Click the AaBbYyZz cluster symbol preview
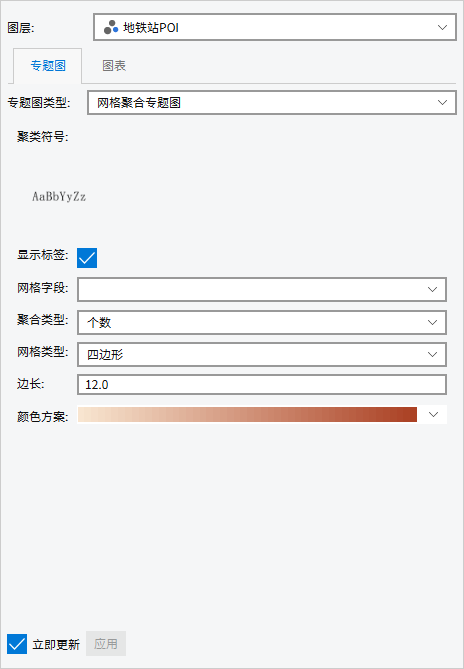 click(x=59, y=197)
